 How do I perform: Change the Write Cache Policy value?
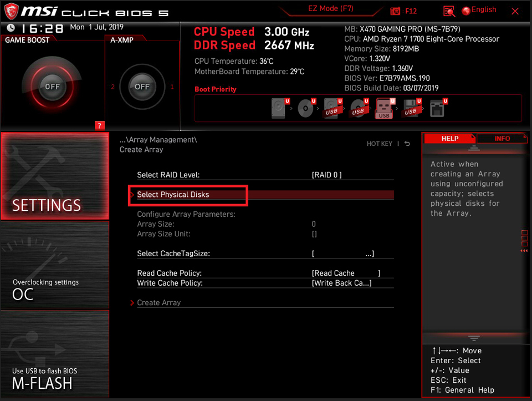342,283
